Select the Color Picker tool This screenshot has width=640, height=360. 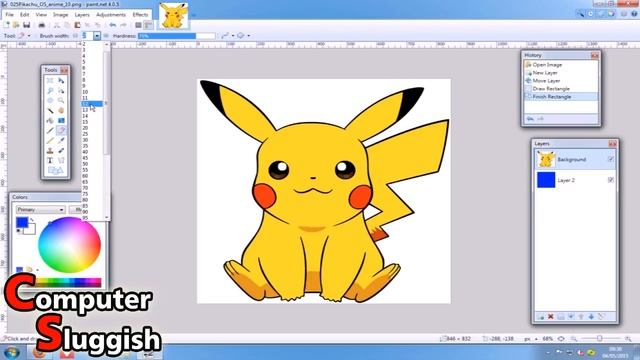pyautogui.click(x=61, y=140)
